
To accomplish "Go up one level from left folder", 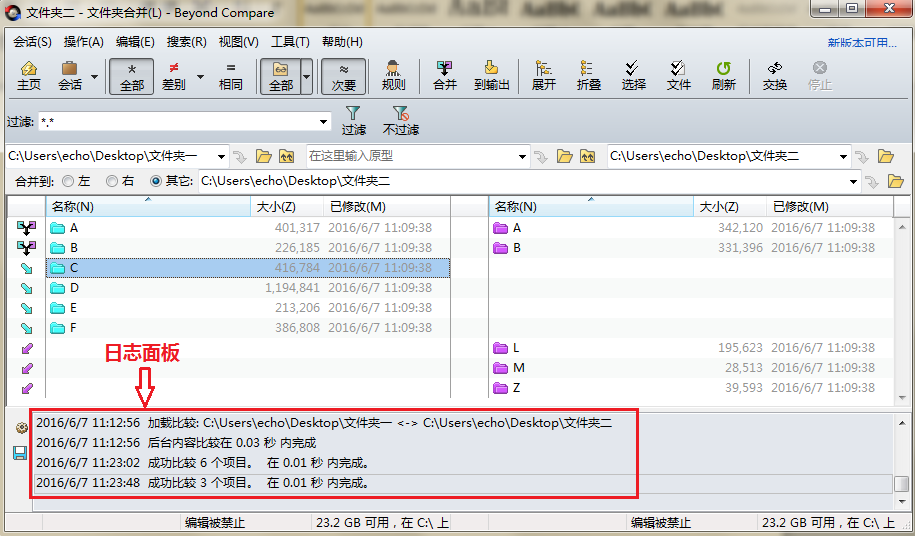I will pos(287,156).
